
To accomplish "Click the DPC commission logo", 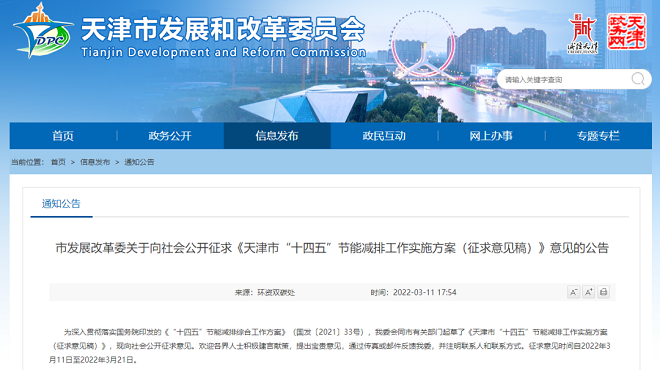I will (x=43, y=32).
